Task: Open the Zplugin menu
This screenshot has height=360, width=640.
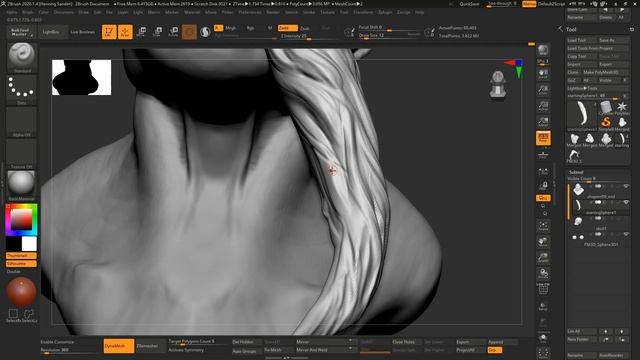Action: click(x=385, y=12)
